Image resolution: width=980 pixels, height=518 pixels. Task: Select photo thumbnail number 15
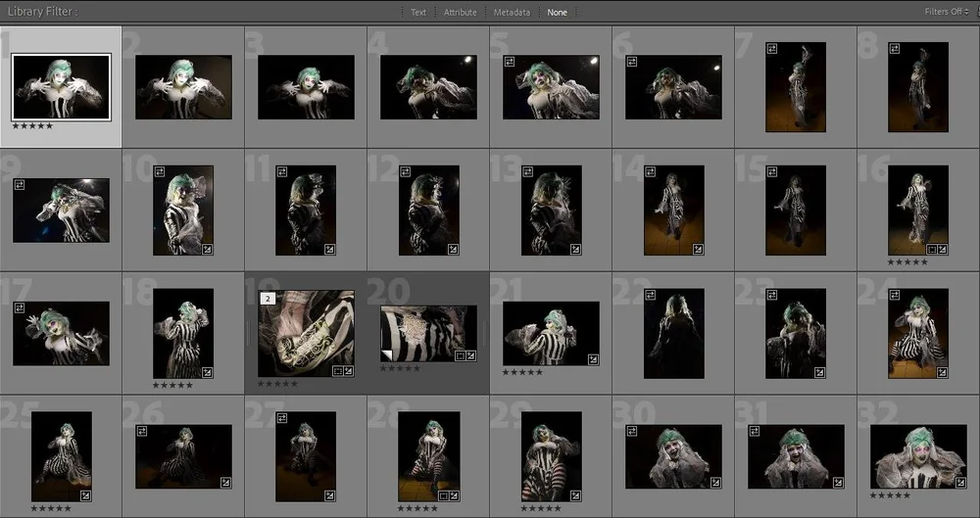[796, 210]
